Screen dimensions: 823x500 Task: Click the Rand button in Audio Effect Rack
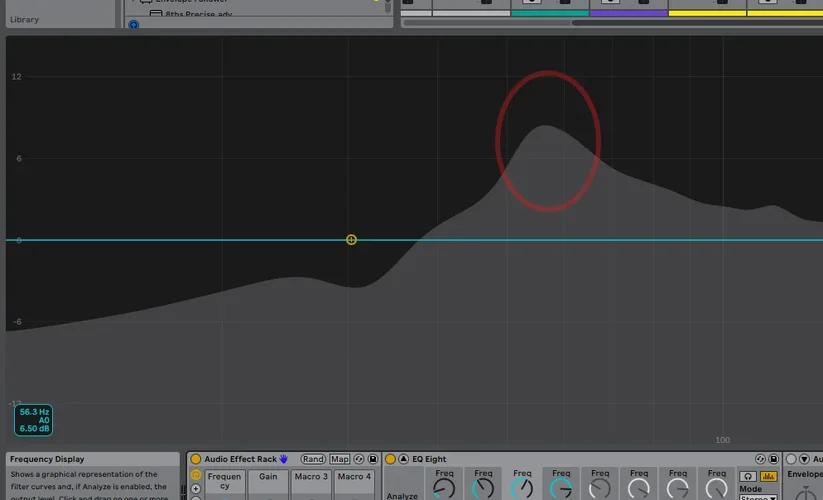314,459
